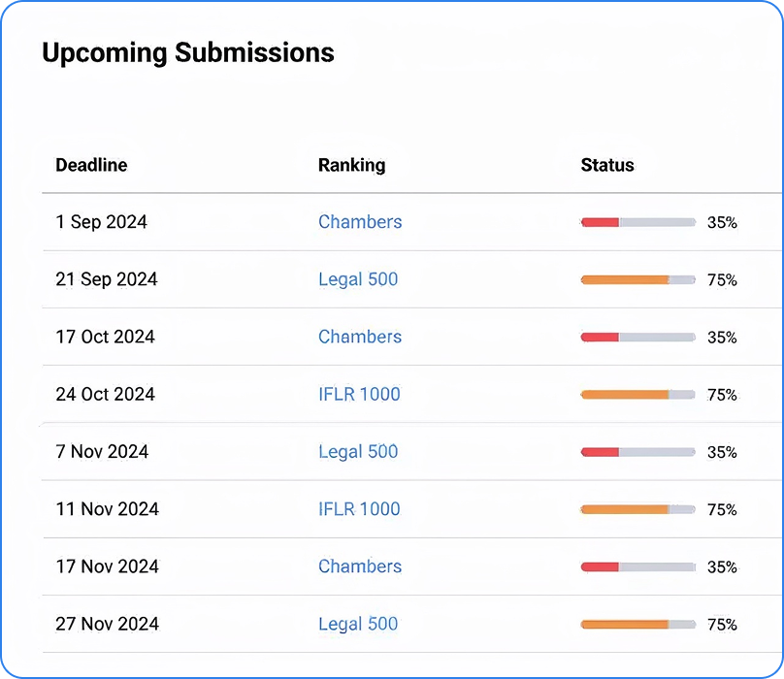Select the 17 Oct 2024 deadline cell

105,337
